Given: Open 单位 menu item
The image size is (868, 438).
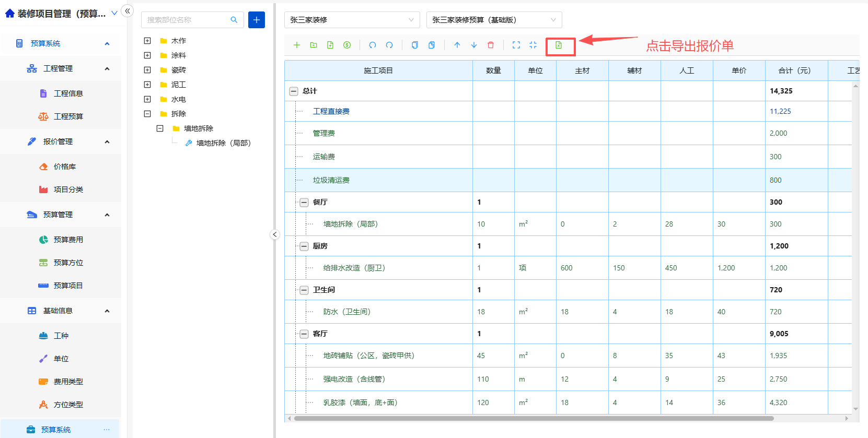Looking at the screenshot, I should [x=61, y=359].
